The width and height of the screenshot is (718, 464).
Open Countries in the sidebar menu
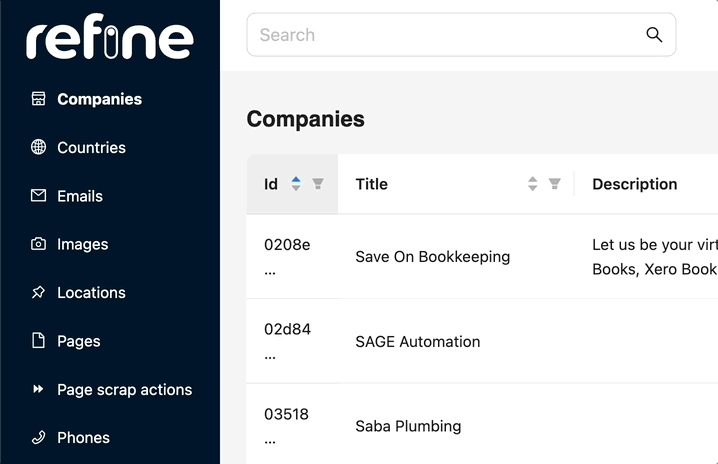click(x=91, y=147)
